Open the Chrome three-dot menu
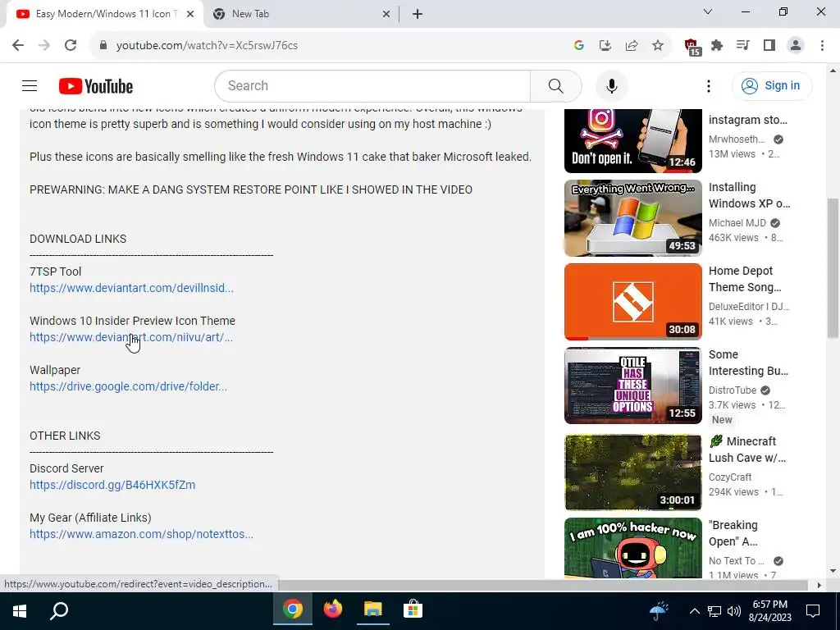The image size is (840, 630). click(x=822, y=46)
